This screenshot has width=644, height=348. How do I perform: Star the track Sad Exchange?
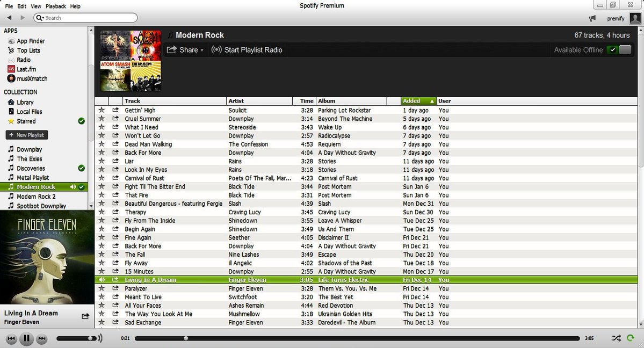102,323
